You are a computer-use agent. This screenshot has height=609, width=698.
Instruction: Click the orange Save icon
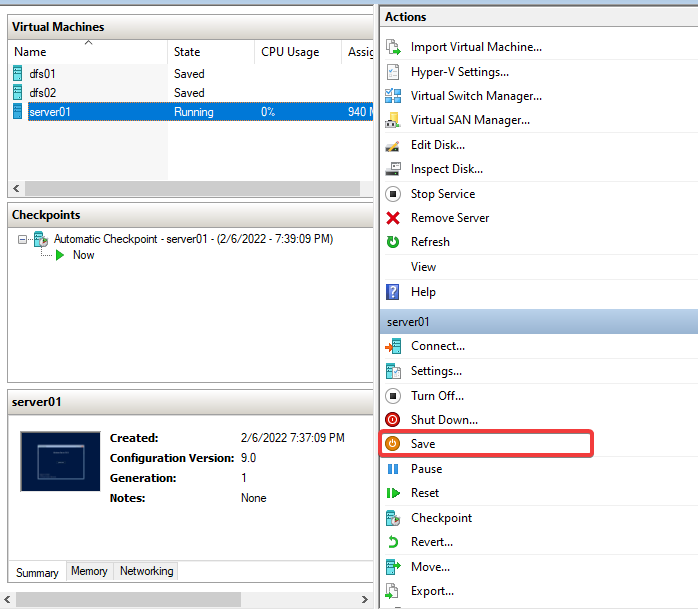coord(393,444)
